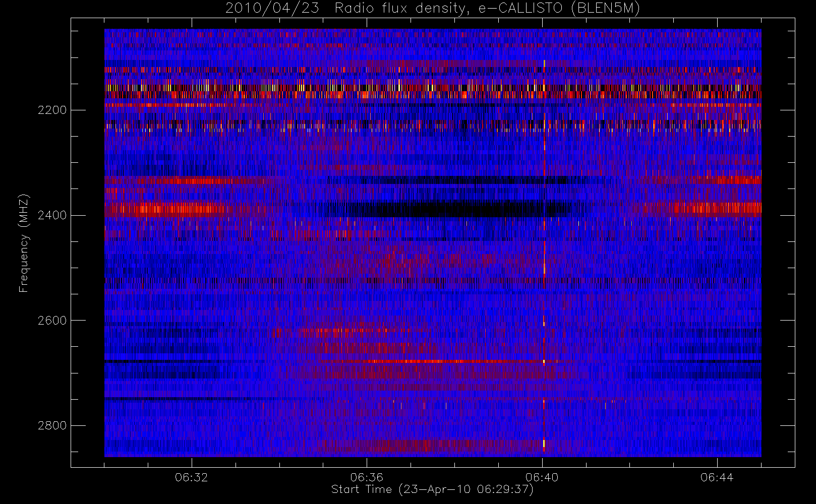This screenshot has width=816, height=504.
Task: Click the 06:44 time tick label
Action: (717, 477)
